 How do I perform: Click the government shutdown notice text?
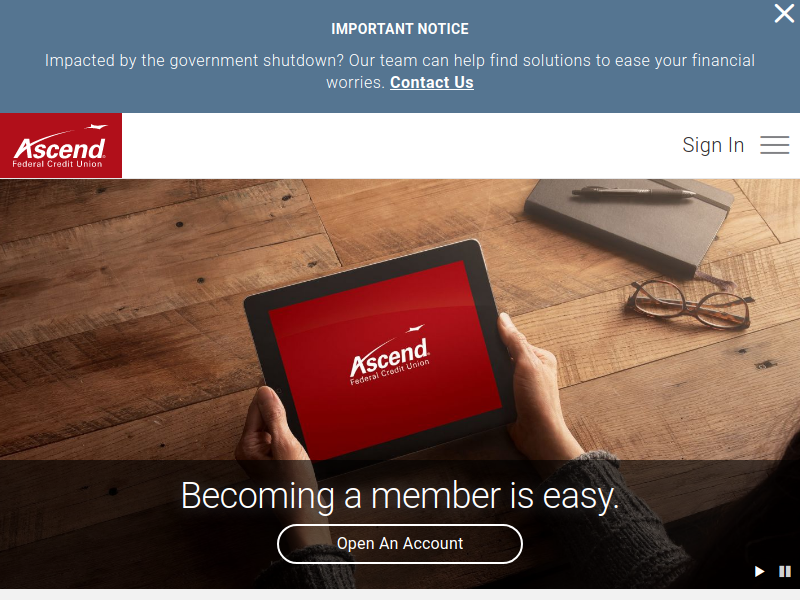click(x=399, y=71)
